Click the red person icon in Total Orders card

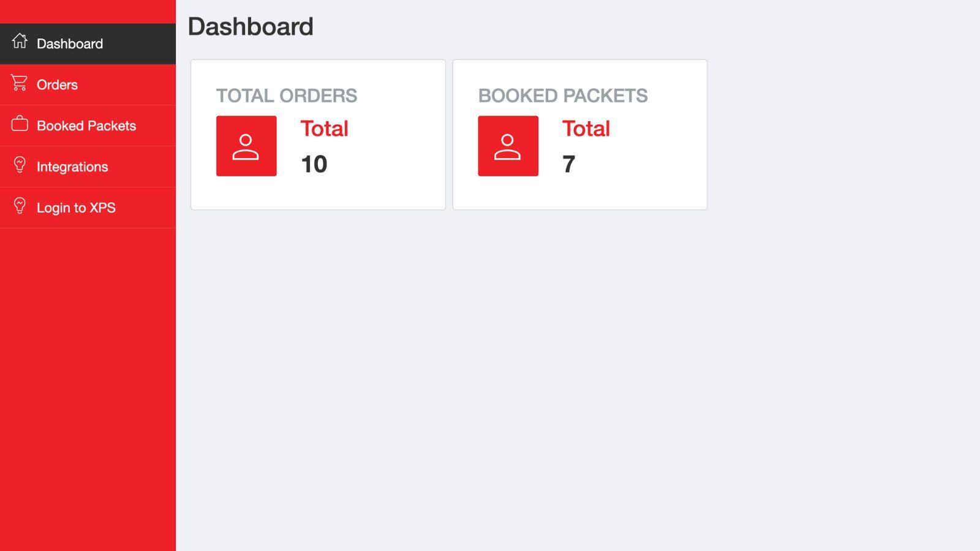(x=246, y=146)
